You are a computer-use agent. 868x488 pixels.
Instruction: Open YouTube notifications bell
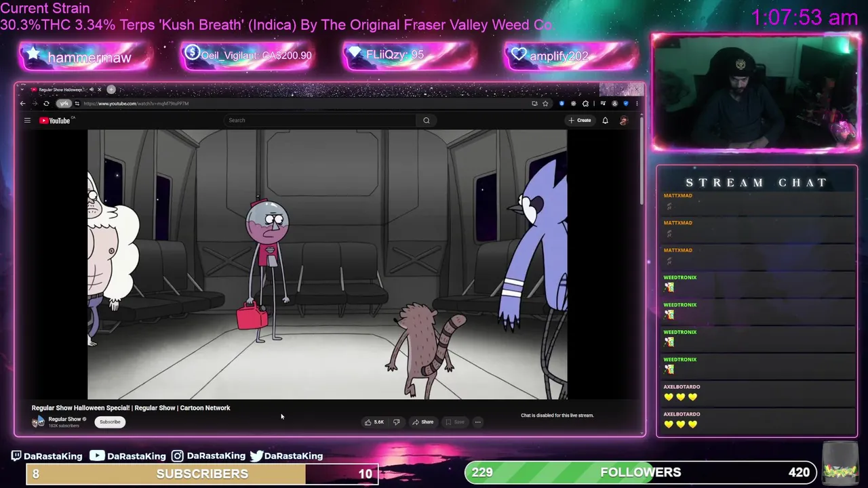(x=605, y=121)
